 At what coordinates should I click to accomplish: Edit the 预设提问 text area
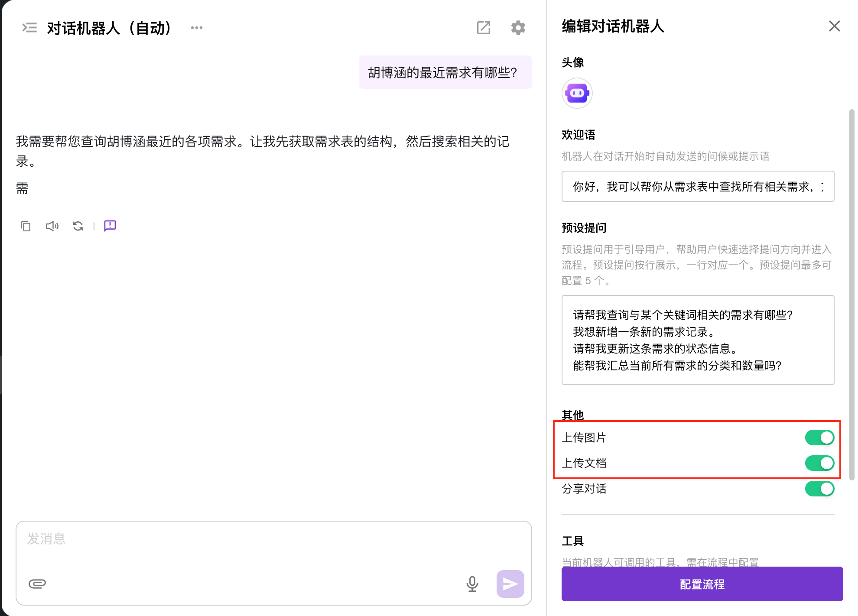point(697,340)
